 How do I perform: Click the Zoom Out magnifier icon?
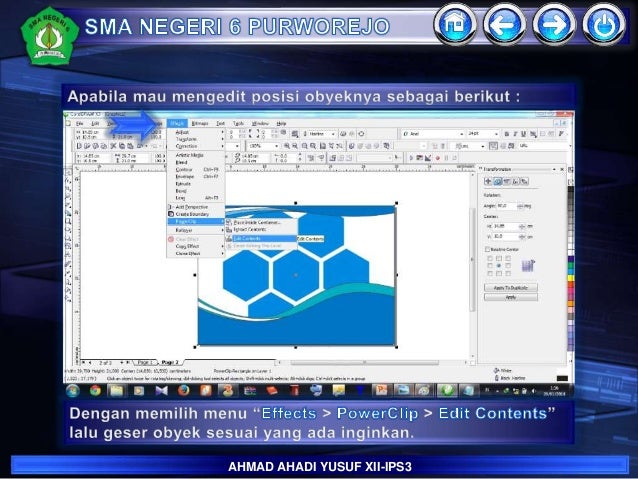[296, 146]
